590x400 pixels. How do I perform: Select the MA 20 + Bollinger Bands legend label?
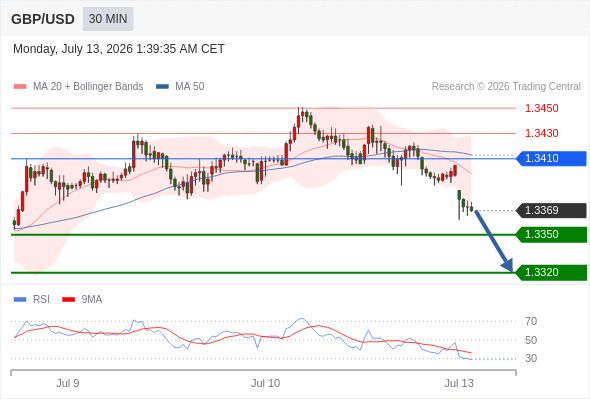point(88,87)
